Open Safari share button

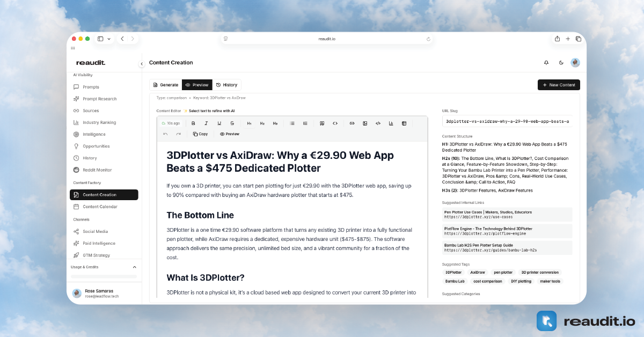pos(557,39)
